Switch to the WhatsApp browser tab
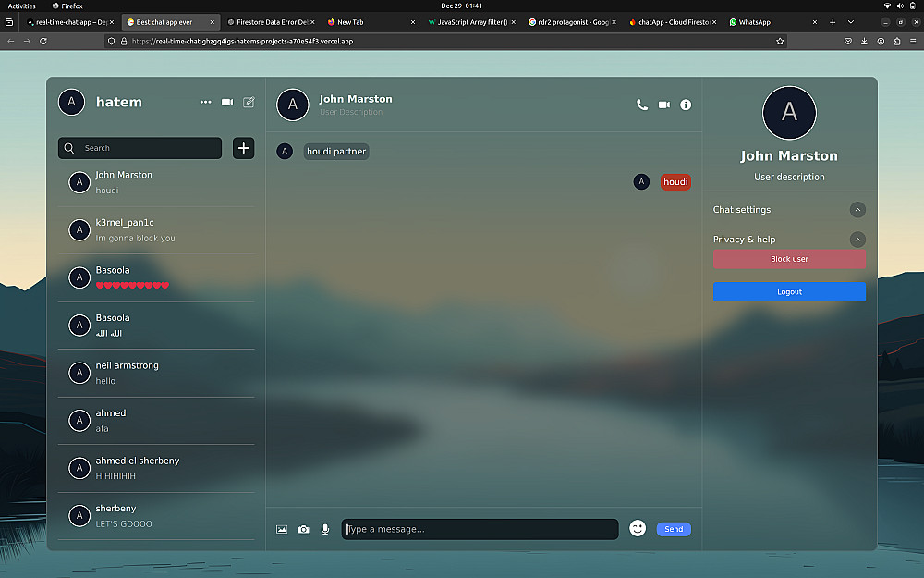 pyautogui.click(x=772, y=22)
